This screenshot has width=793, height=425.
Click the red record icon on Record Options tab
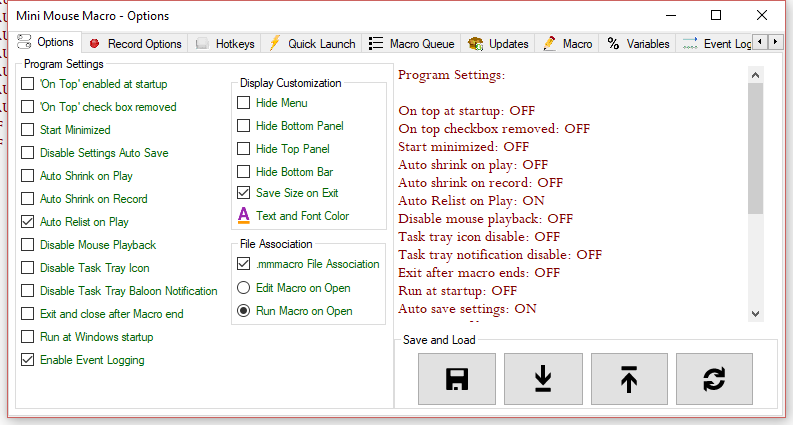click(95, 44)
